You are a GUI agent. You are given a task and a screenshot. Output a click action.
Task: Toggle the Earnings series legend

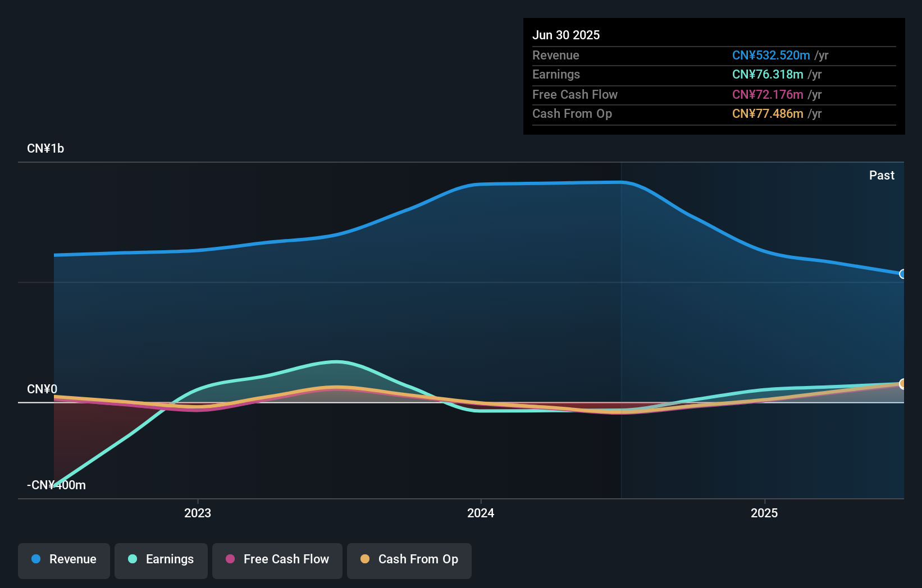(161, 561)
